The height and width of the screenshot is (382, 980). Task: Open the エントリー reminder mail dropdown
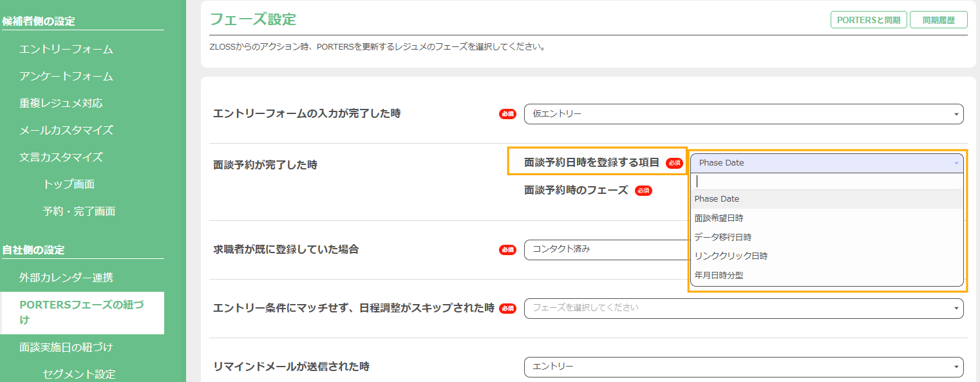[743, 367]
